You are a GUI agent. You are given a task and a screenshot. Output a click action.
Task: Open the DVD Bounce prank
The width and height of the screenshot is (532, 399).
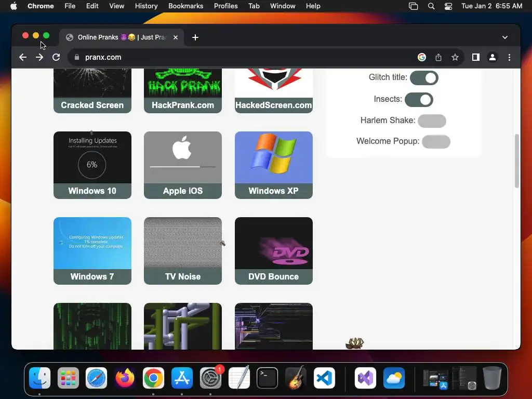273,251
